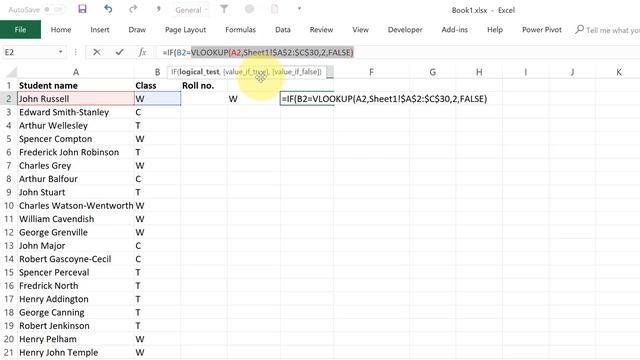
Task: Select the cell 'John Russell'
Action: [x=76, y=99]
